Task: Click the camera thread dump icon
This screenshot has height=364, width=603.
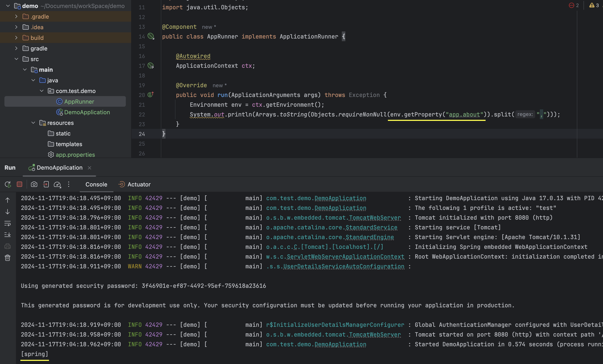Action: [x=34, y=184]
